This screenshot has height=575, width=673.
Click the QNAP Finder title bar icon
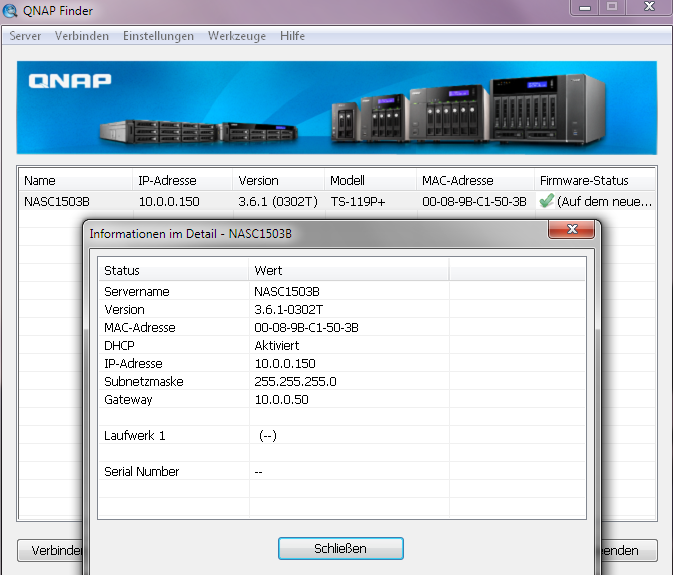pos(10,11)
